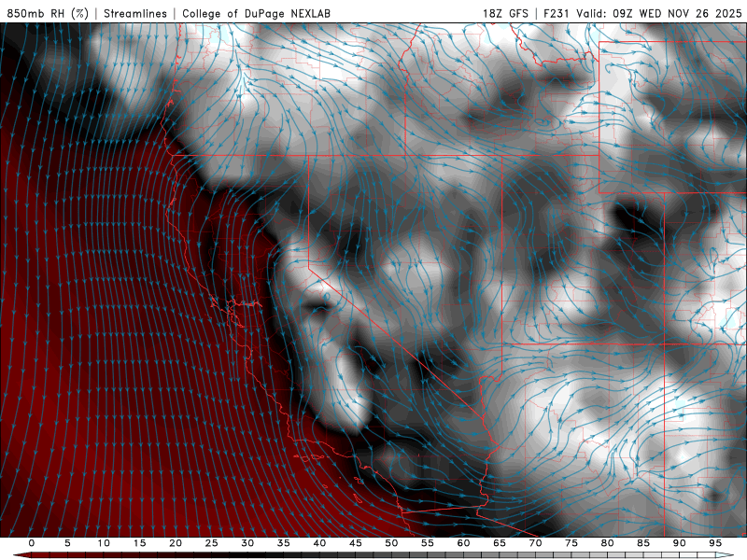The image size is (747, 560).
Task: Click the '95' value on color scale
Action: (x=715, y=543)
